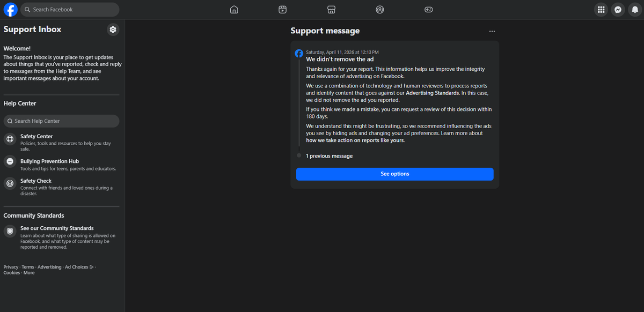Open See our Community Standards link
The height and width of the screenshot is (312, 644).
pos(57,228)
